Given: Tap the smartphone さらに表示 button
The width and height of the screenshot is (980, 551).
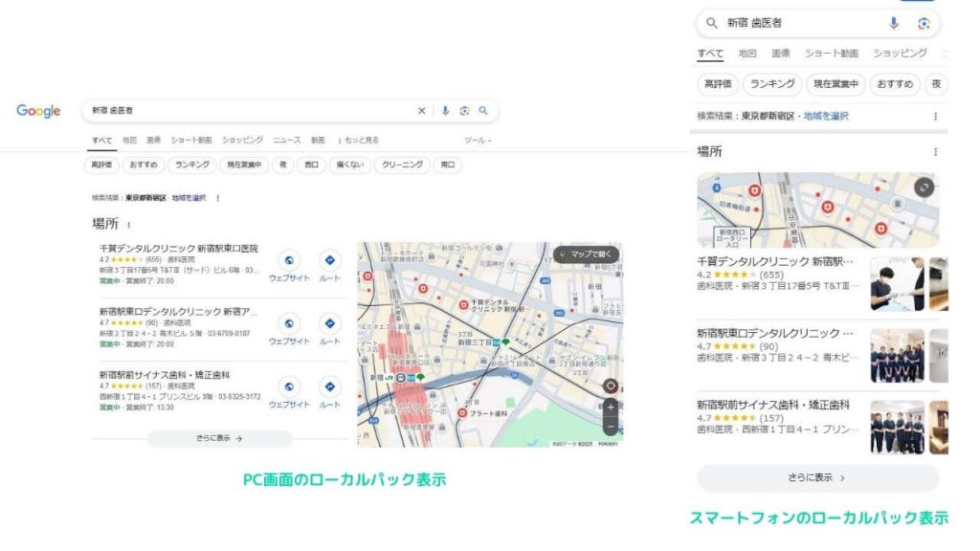Looking at the screenshot, I should point(817,478).
